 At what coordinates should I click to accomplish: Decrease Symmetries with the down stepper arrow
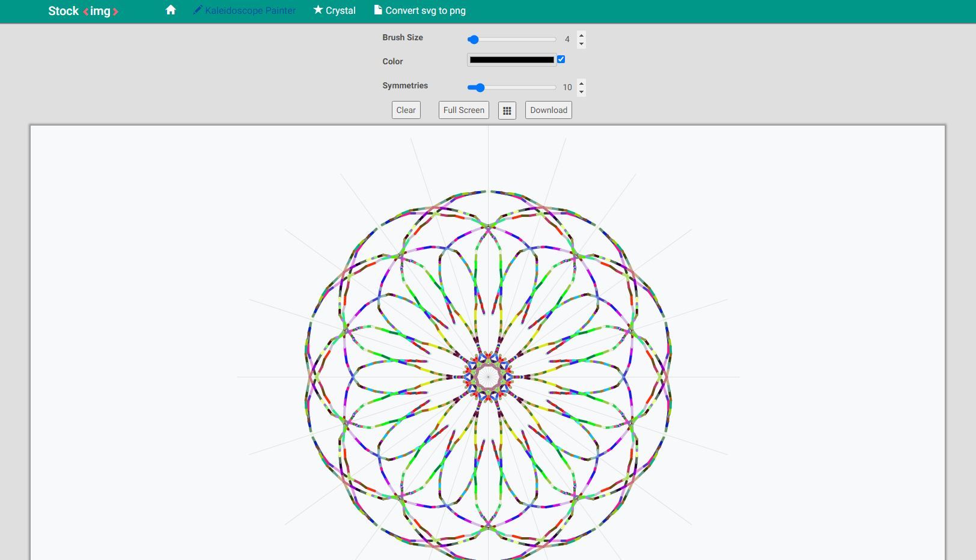[x=581, y=92]
